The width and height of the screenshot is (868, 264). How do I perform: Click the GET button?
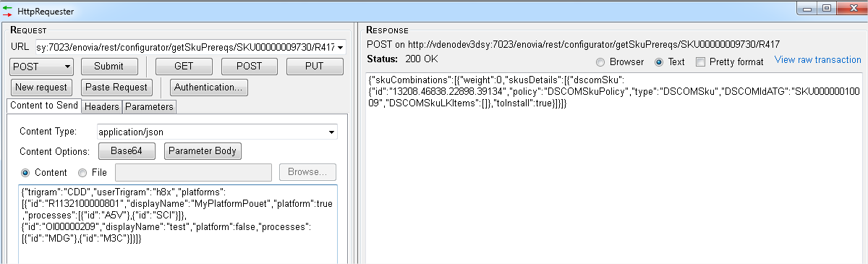click(x=184, y=67)
